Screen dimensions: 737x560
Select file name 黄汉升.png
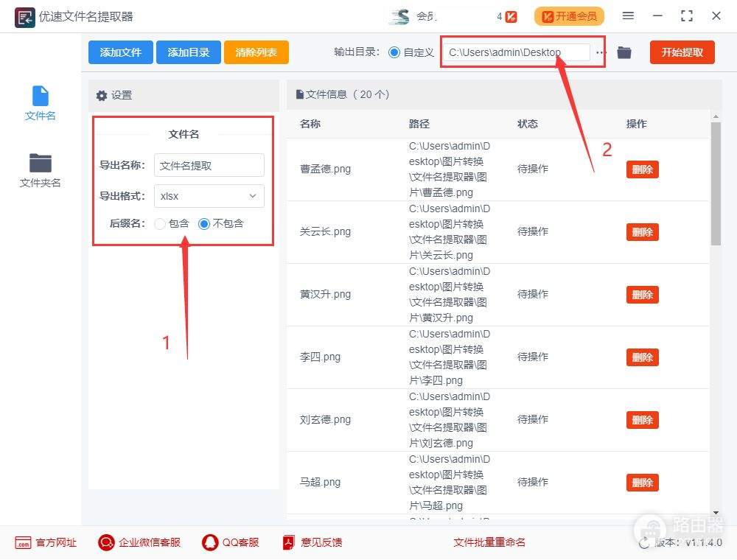(x=325, y=295)
